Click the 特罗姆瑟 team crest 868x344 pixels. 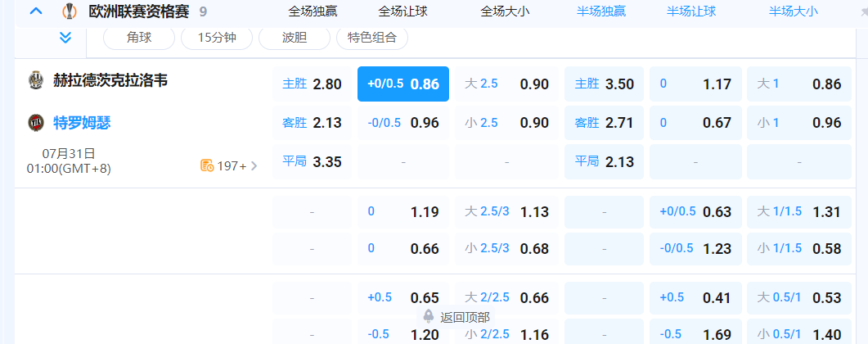coord(36,122)
